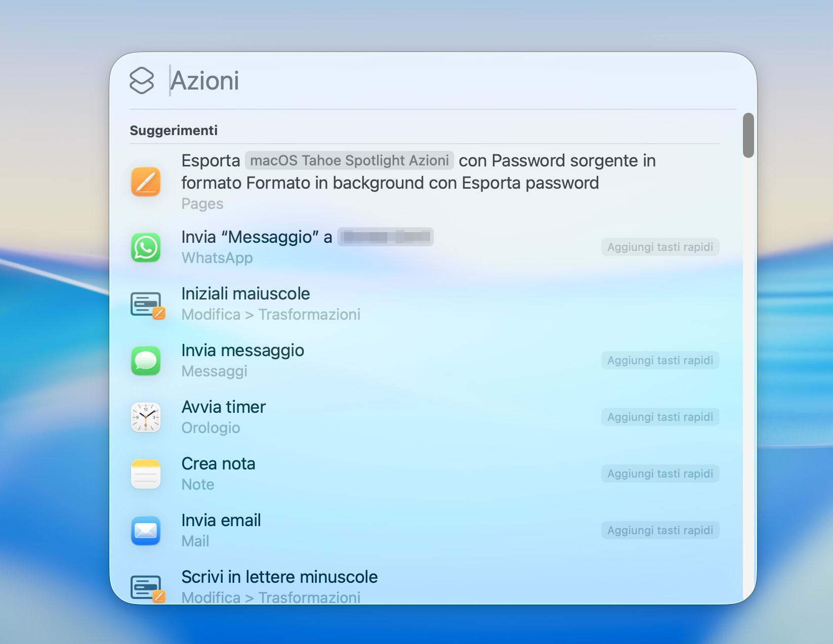Select the "Invia email" action
Viewport: 833px width, 644px height.
pyautogui.click(x=221, y=520)
